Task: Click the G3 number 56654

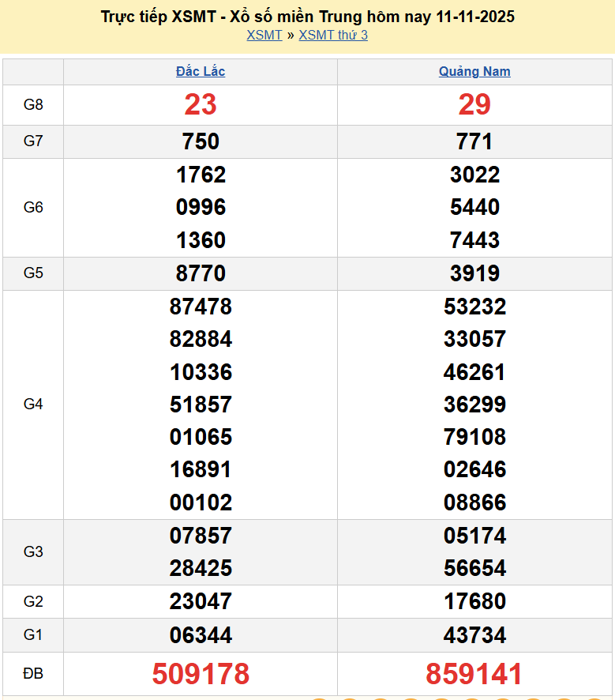Action: [474, 568]
